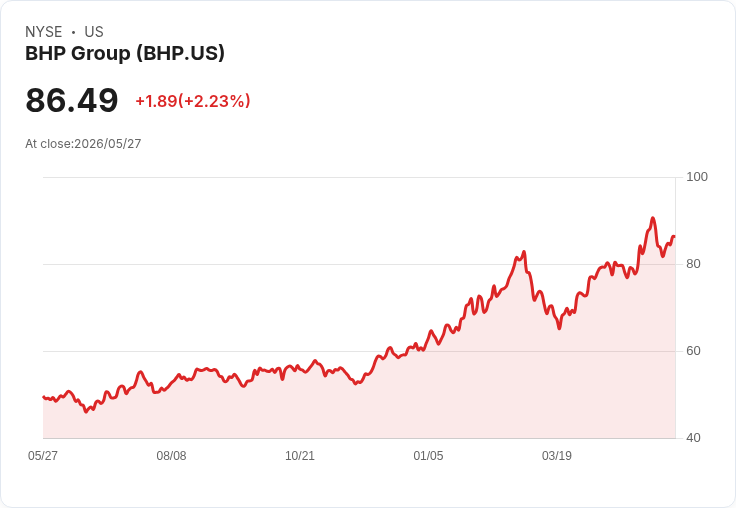Click the +1.89(+2.23%) price change text

click(193, 101)
